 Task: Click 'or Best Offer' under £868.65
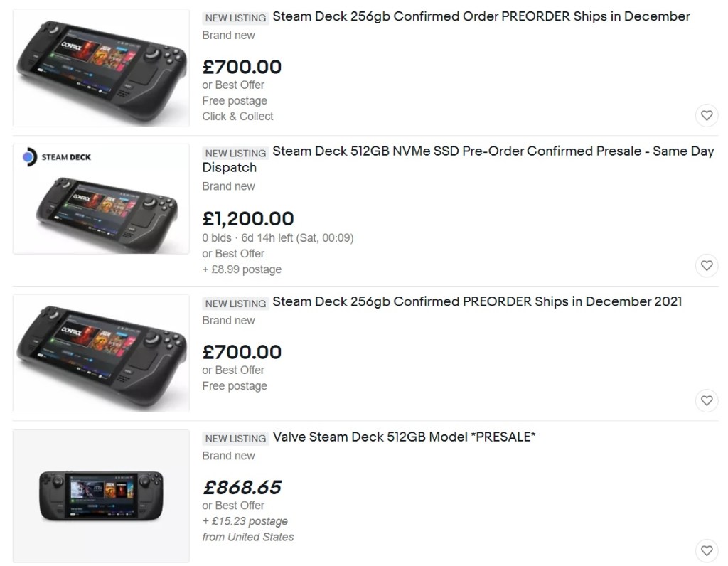[233, 506]
